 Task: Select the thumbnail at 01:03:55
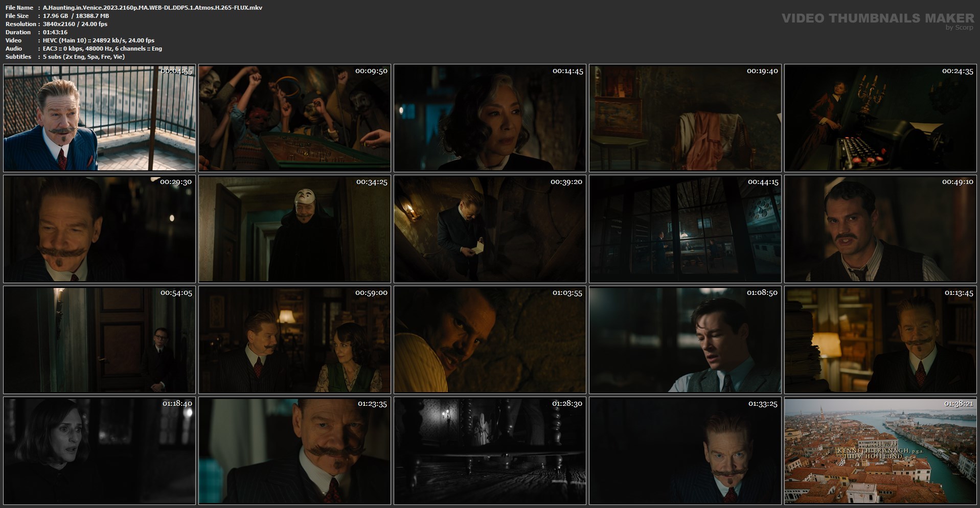coord(490,340)
